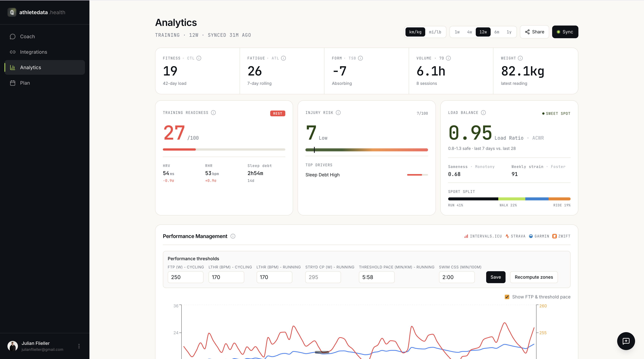Click the Sleep Debt High driver bar
This screenshot has height=359, width=644.
pos(417,175)
